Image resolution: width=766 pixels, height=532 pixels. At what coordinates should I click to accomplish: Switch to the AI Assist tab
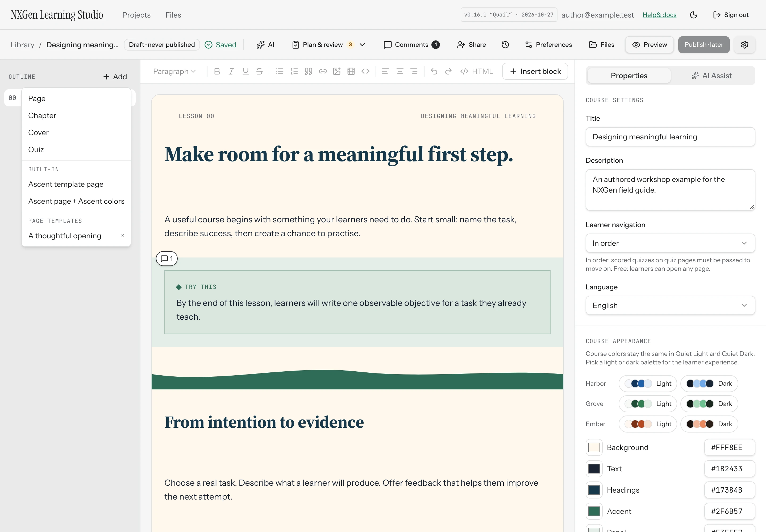(x=712, y=76)
